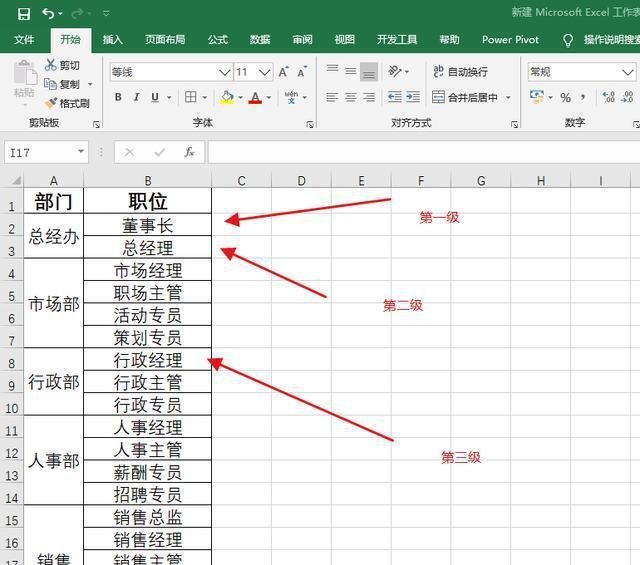Click the decrease decimal icon
The height and width of the screenshot is (565, 640).
point(627,97)
